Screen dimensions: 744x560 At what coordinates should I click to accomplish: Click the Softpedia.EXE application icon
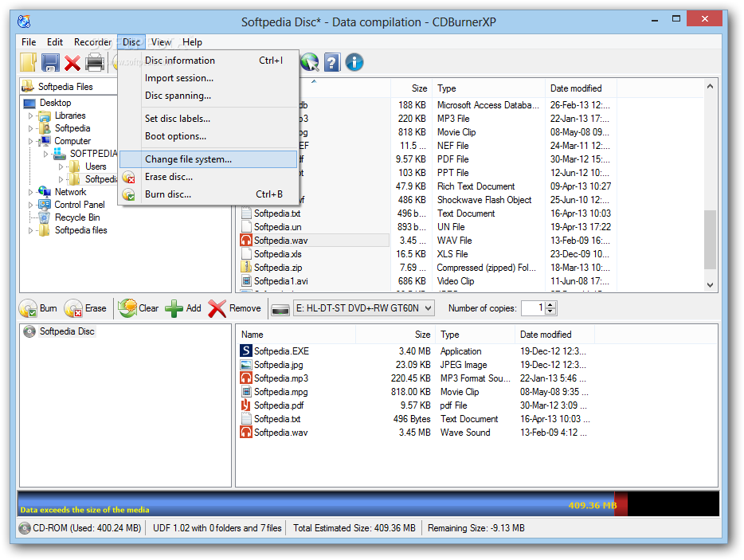246,350
